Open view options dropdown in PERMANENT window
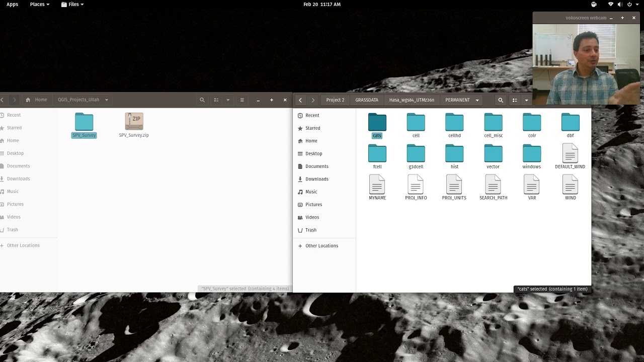The height and width of the screenshot is (362, 644). coord(526,100)
